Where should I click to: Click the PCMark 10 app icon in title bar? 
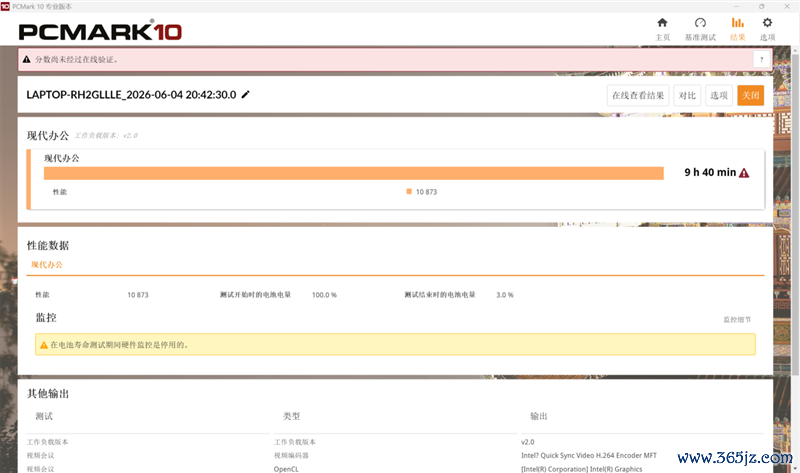tap(5, 6)
